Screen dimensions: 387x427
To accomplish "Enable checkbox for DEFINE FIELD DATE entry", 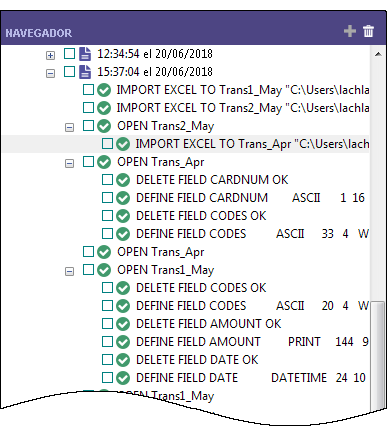I will [107, 377].
